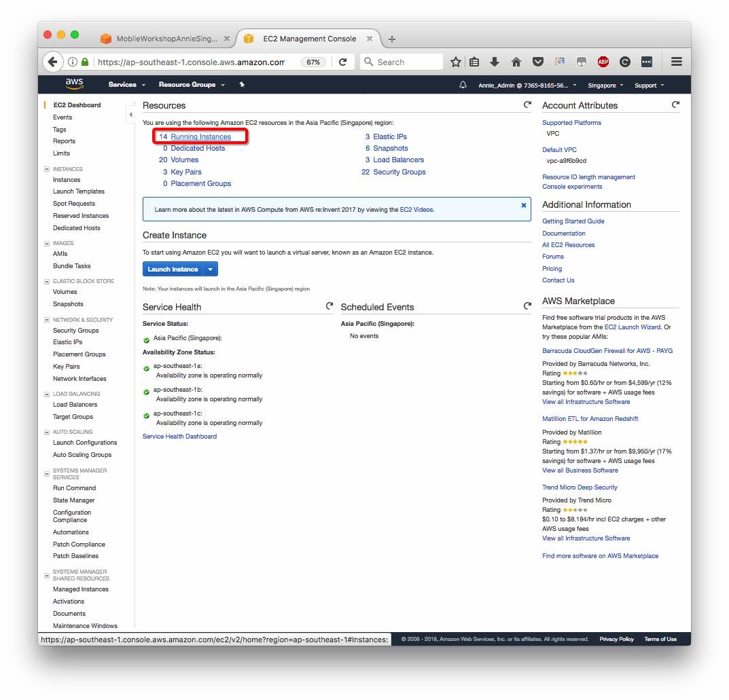Open the downloads arrow icon
This screenshot has height=700, width=729.
pyautogui.click(x=494, y=62)
